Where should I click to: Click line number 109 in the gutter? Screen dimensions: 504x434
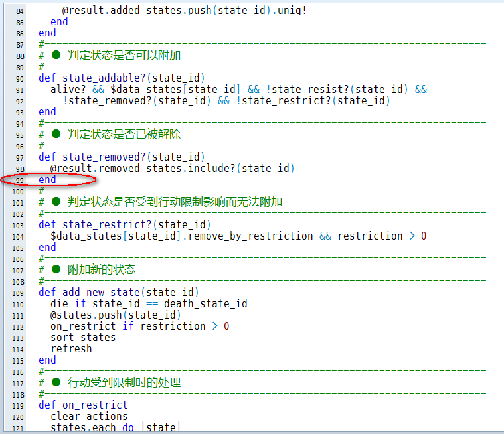(x=18, y=293)
